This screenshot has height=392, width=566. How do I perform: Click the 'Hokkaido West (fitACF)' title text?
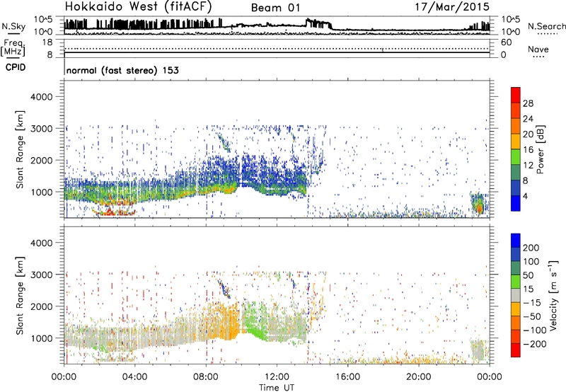point(138,7)
